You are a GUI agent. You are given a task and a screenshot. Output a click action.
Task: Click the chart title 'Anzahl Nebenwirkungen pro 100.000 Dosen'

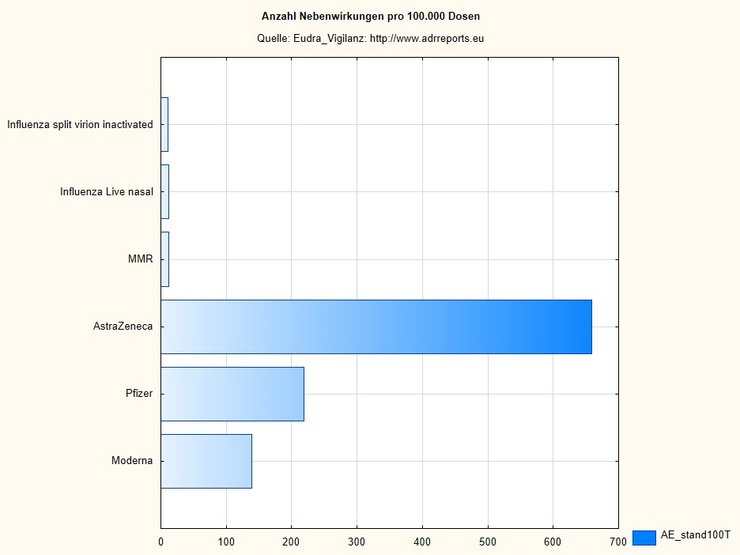pyautogui.click(x=370, y=16)
